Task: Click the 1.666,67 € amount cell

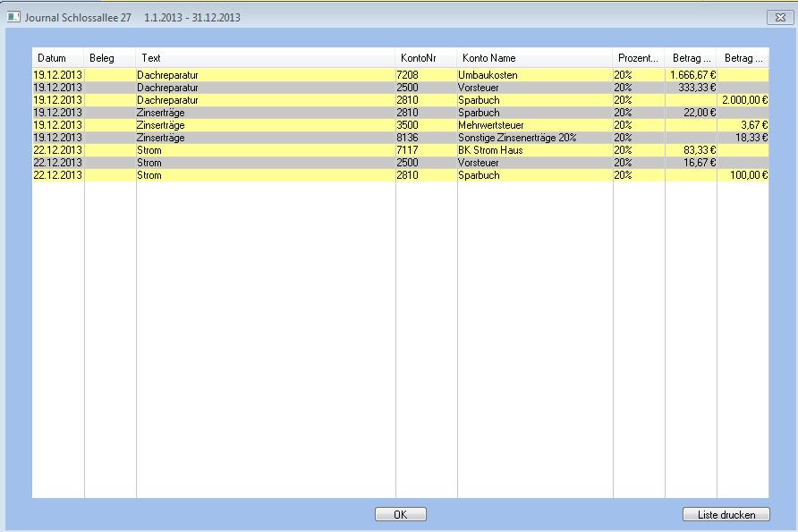Action: click(x=691, y=75)
